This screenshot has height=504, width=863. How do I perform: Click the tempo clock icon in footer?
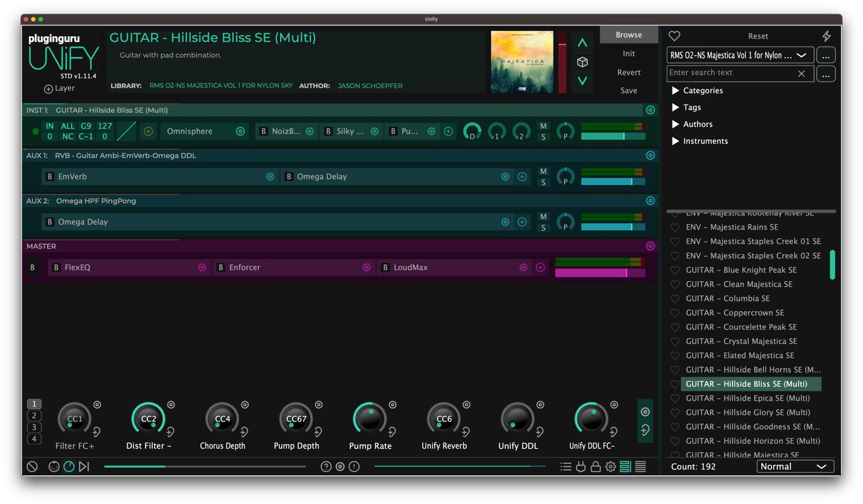tap(68, 467)
